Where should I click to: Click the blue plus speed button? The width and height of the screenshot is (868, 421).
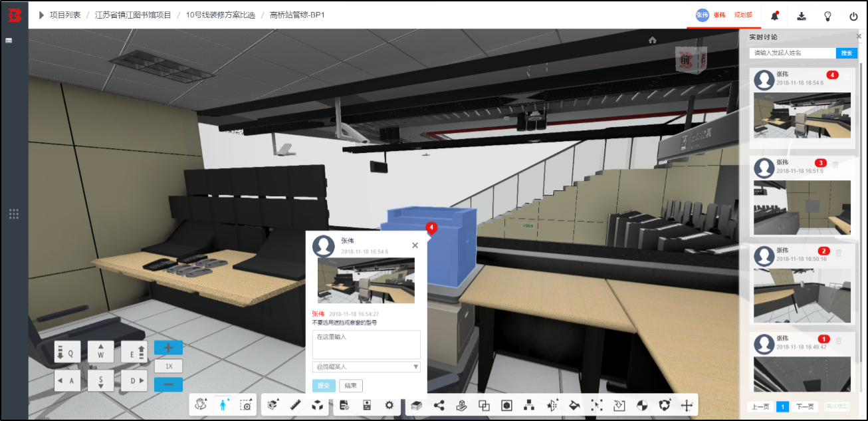(x=168, y=348)
